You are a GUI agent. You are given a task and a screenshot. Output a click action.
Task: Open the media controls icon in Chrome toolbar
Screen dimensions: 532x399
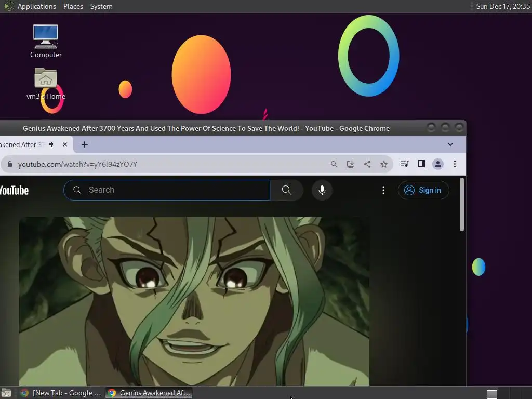point(404,164)
